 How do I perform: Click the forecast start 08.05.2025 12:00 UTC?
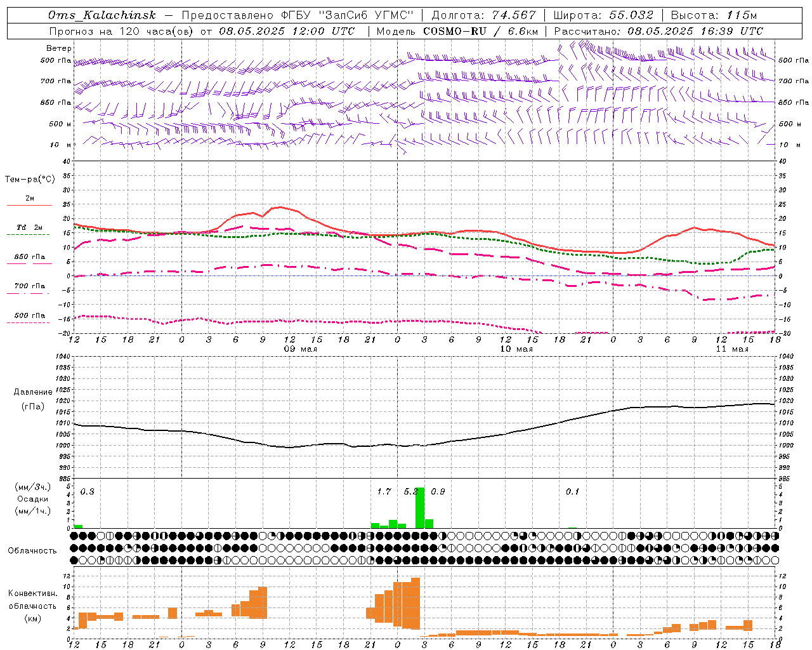287,31
